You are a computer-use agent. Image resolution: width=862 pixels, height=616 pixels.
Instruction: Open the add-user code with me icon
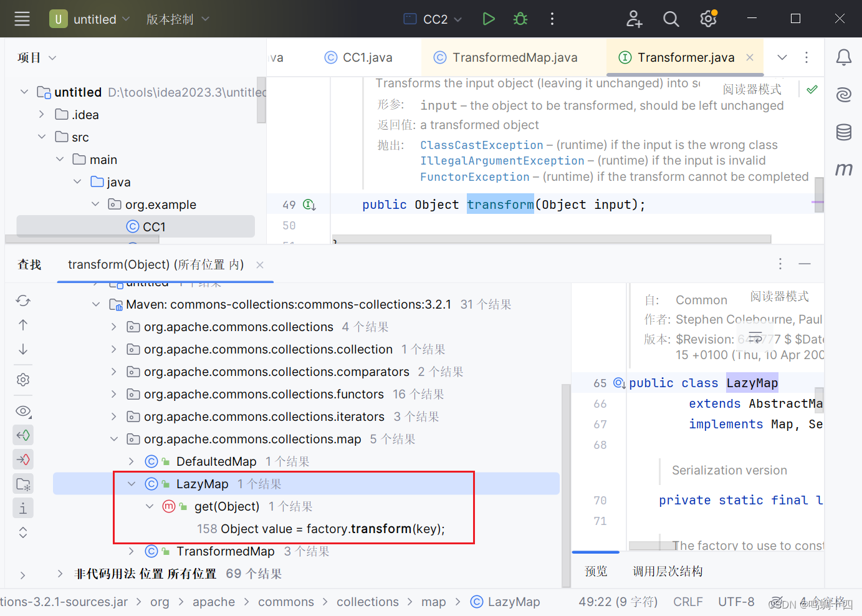pos(634,19)
